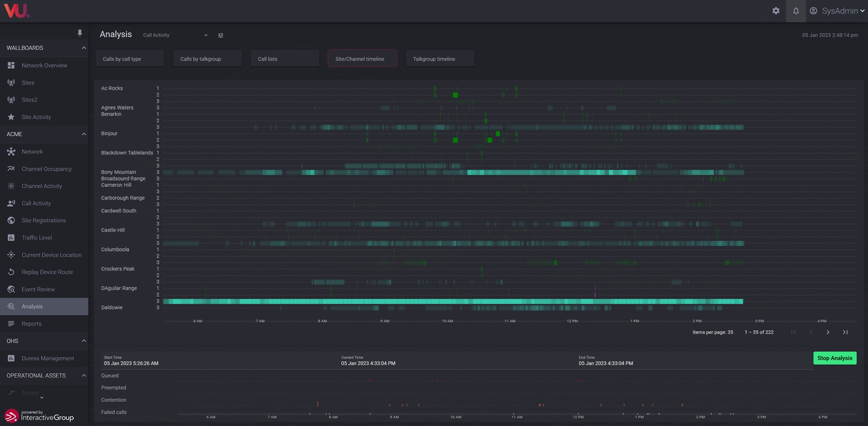Open the Duress Management page link
The width and height of the screenshot is (868, 426).
pos(48,358)
